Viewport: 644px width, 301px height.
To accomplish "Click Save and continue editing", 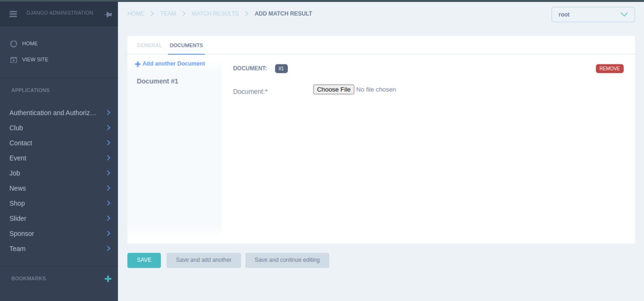I will point(287,260).
